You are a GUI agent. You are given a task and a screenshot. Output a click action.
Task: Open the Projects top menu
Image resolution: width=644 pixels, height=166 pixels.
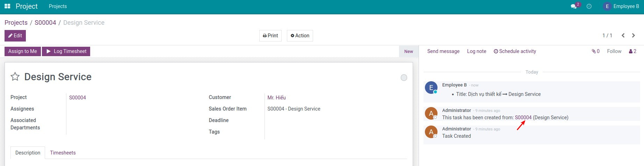coord(58,6)
